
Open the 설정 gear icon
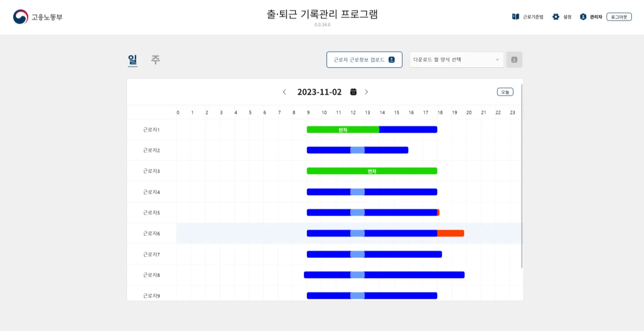(555, 16)
